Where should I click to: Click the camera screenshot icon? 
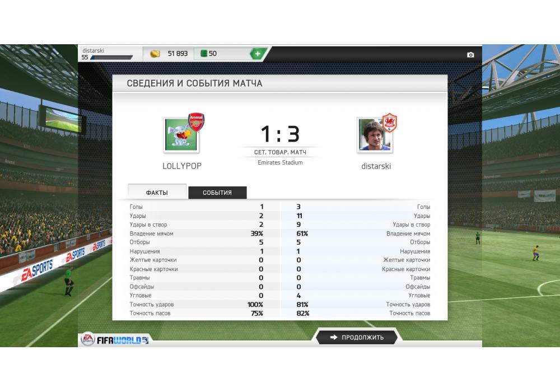click(x=470, y=55)
